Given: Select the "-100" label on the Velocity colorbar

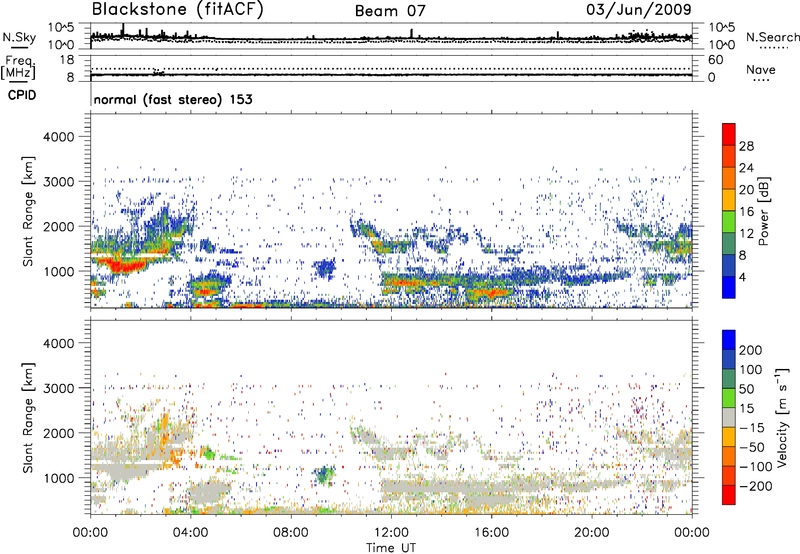Looking at the screenshot, I should (x=756, y=467).
